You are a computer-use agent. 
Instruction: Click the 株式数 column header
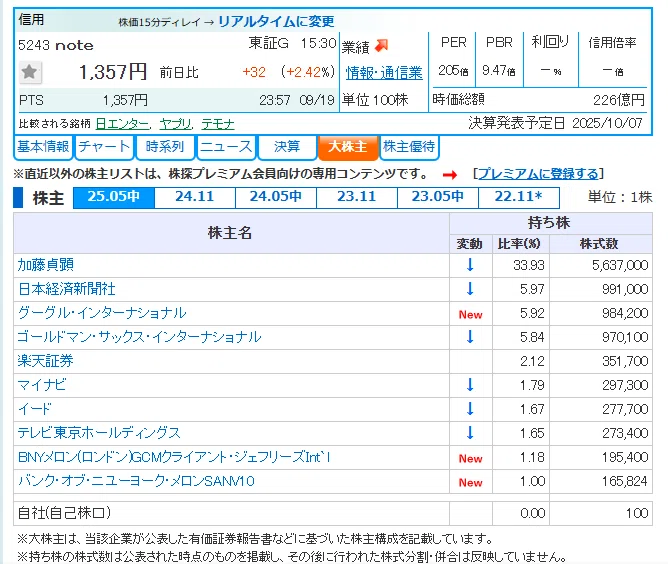coord(599,244)
